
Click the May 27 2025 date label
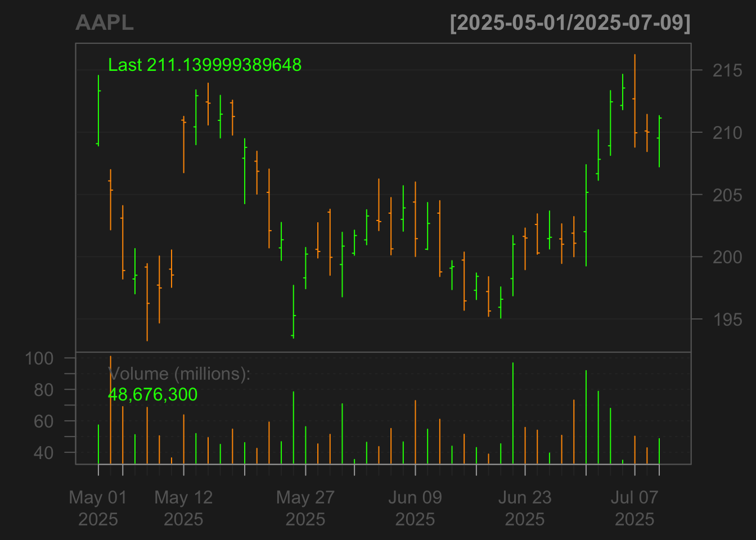click(305, 508)
